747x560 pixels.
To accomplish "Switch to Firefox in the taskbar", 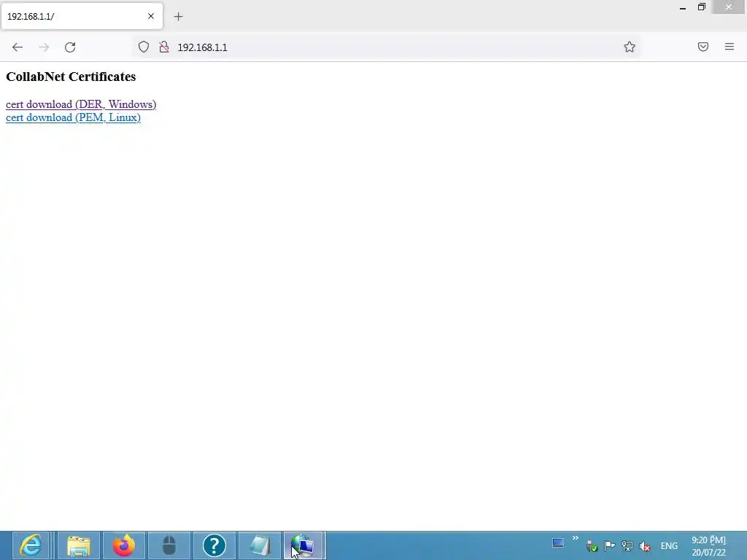I will [124, 545].
